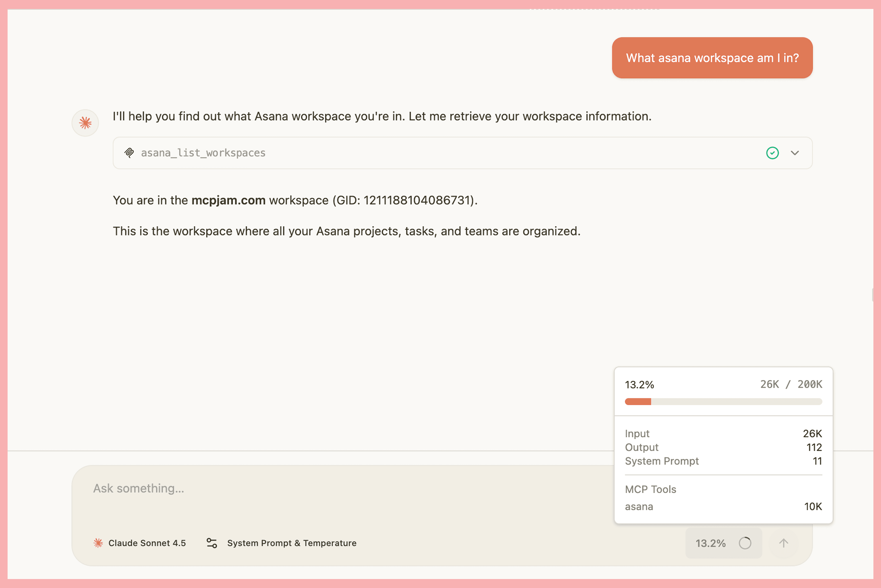Select asana under MCP Tools
Image resolution: width=881 pixels, height=588 pixels.
(639, 507)
